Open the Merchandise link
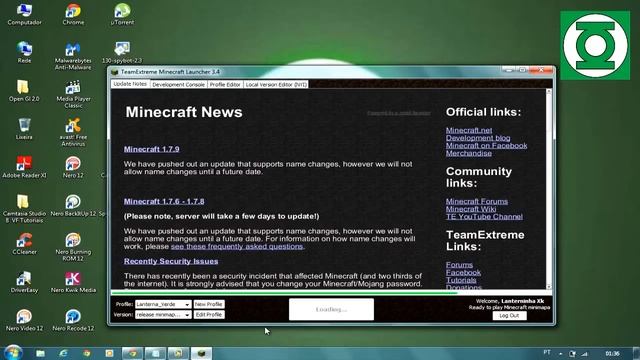Screen dimensions: 640x360 (469, 153)
